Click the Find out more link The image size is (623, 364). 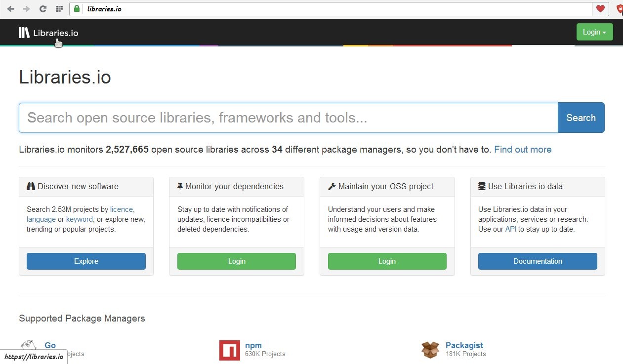click(523, 150)
